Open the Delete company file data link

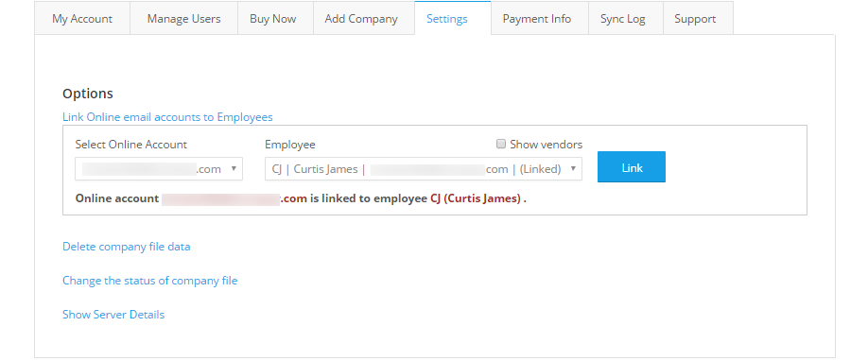click(126, 247)
